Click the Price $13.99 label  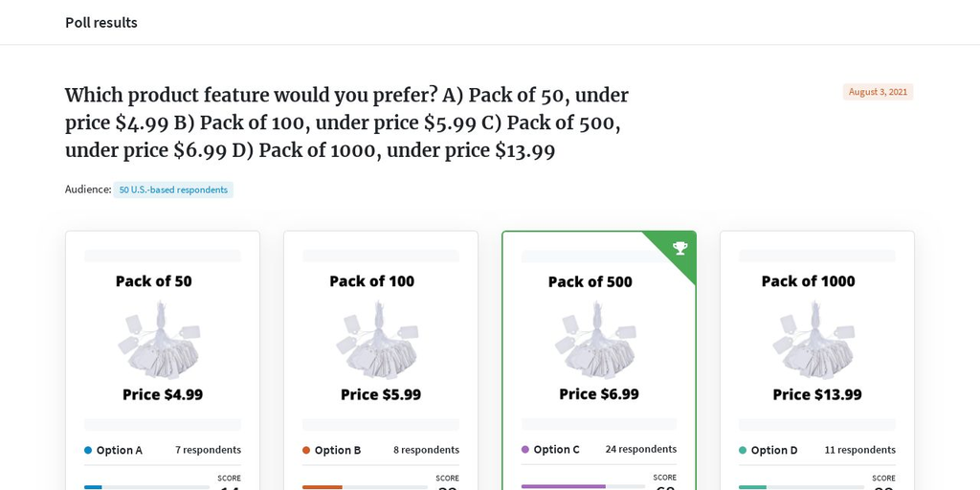pyautogui.click(x=817, y=394)
